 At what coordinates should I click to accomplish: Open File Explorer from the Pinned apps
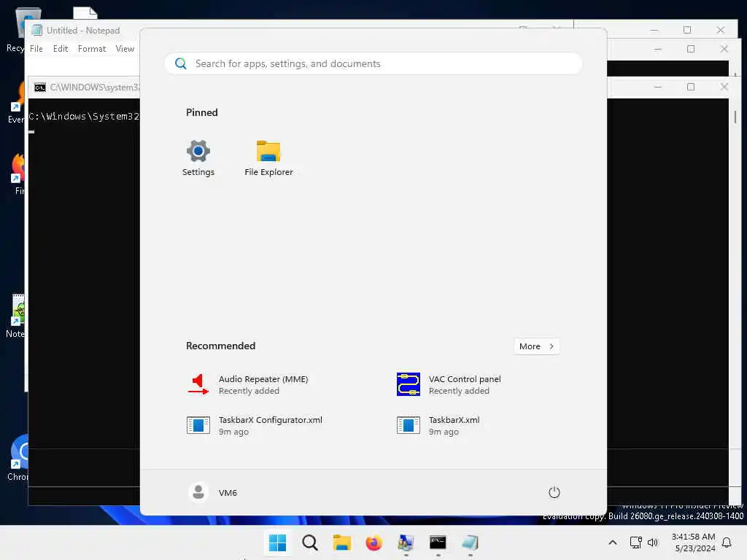(268, 158)
